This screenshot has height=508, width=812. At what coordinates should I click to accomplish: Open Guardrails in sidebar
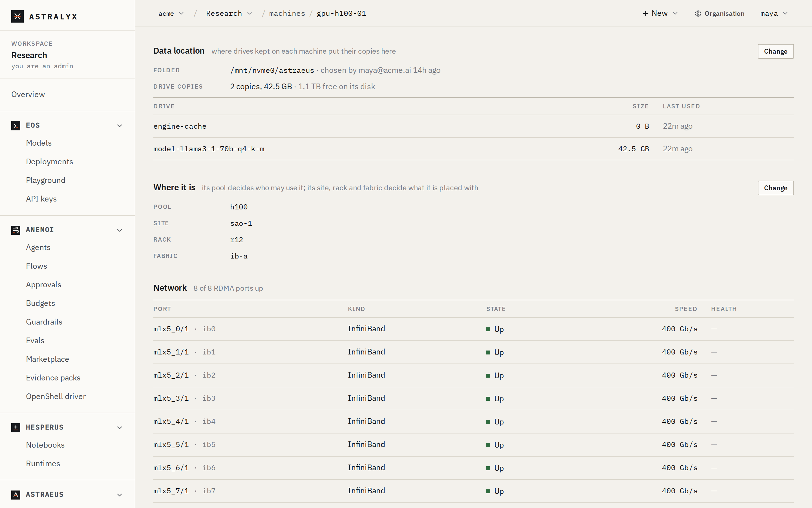click(x=44, y=322)
